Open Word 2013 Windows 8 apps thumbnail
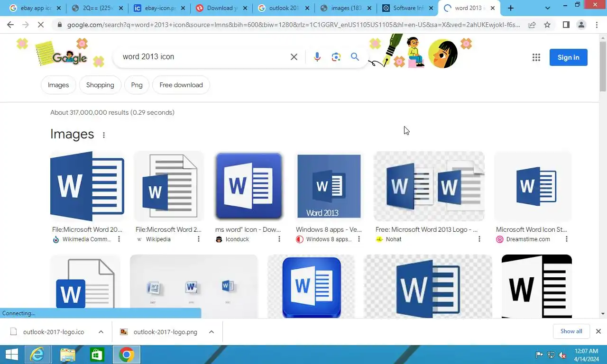The width and height of the screenshot is (607, 364). [x=329, y=186]
